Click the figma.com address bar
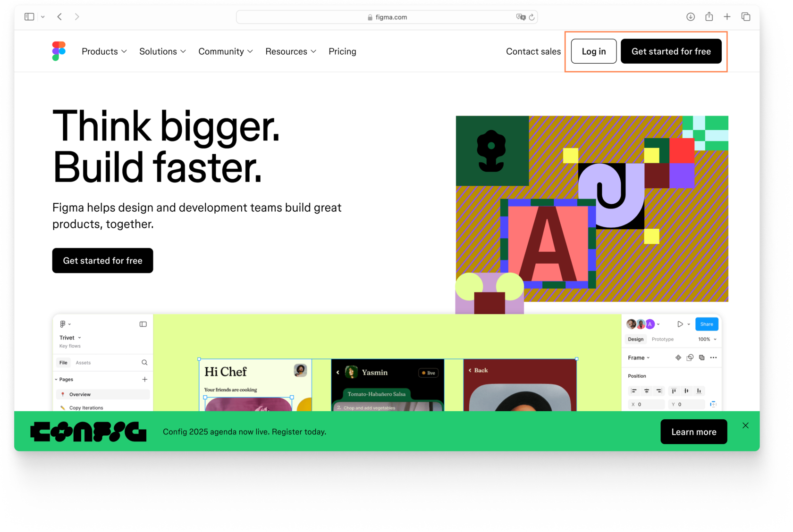This screenshot has height=532, width=793. coord(387,17)
